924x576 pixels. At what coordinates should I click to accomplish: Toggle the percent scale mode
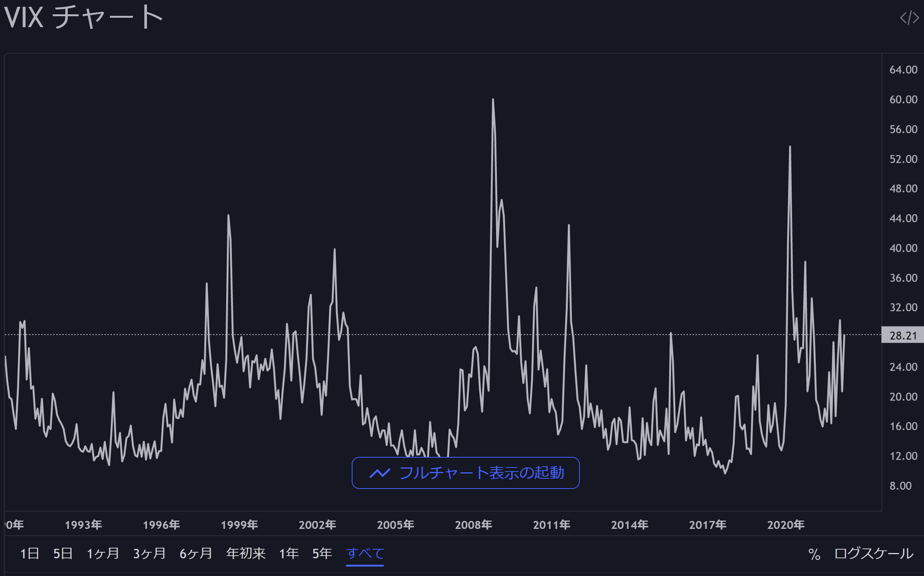click(x=814, y=554)
